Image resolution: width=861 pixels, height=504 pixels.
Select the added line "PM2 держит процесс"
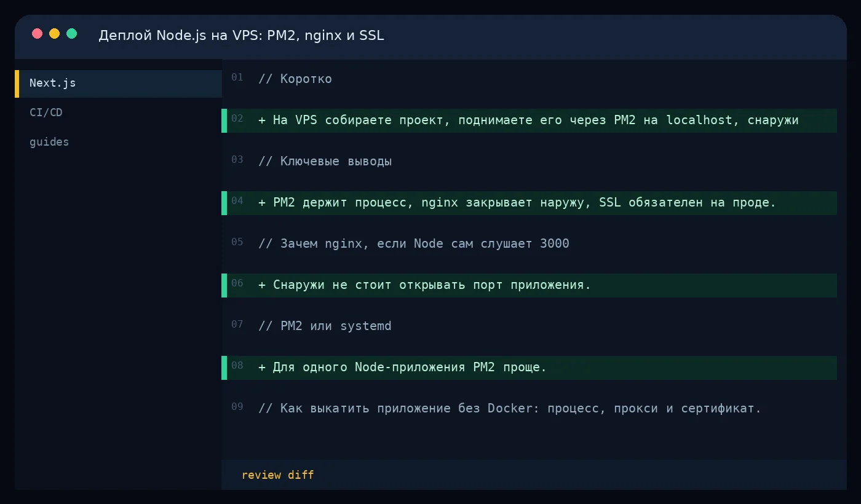tap(529, 203)
